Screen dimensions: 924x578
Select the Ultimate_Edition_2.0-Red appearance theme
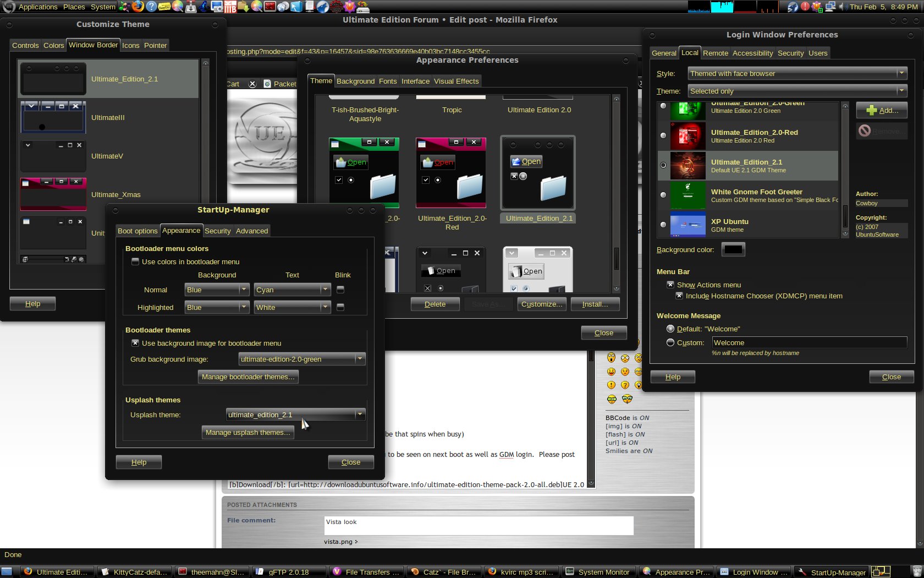pos(451,173)
